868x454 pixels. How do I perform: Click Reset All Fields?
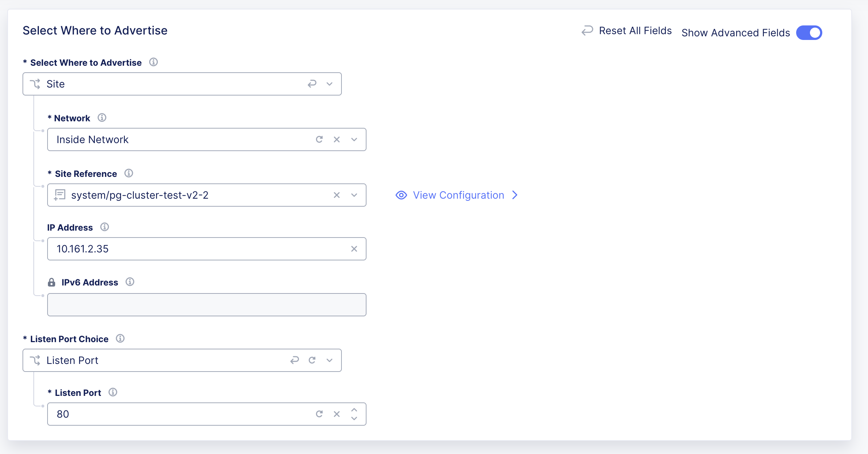635,31
